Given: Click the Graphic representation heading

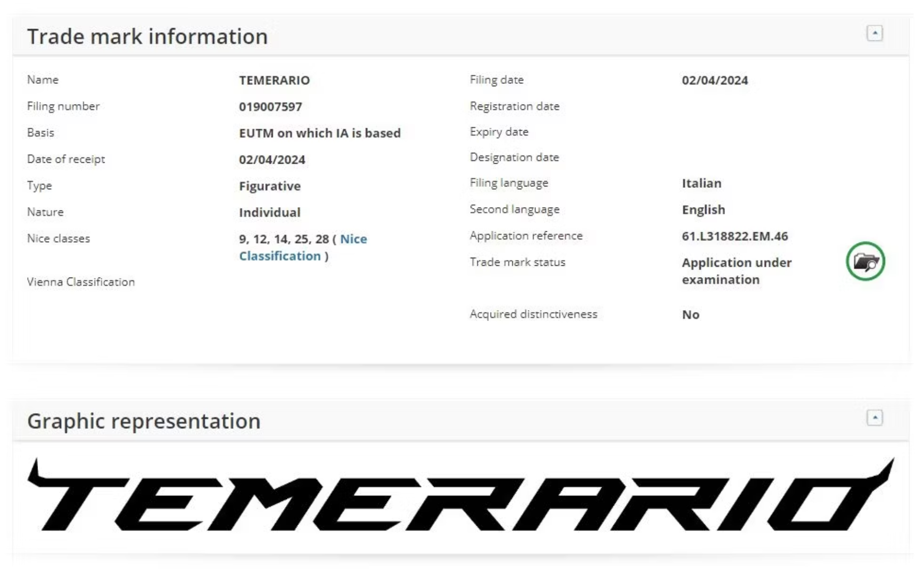Looking at the screenshot, I should click(144, 421).
